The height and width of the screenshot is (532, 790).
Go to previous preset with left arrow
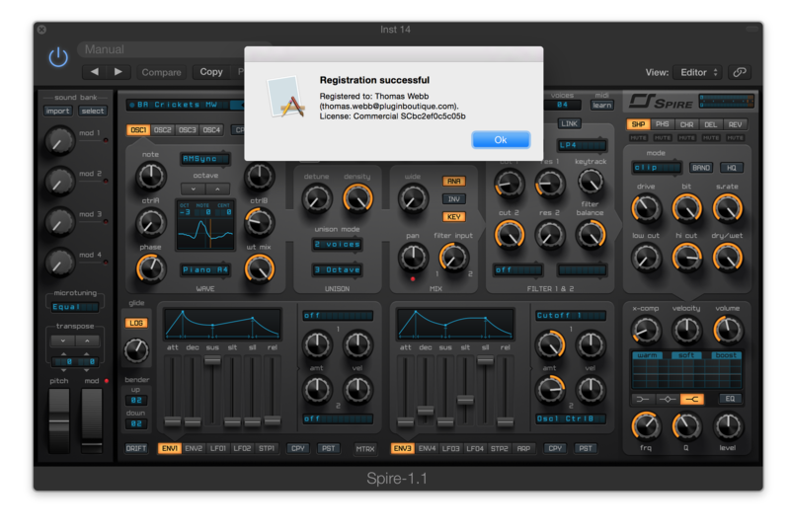[94, 71]
